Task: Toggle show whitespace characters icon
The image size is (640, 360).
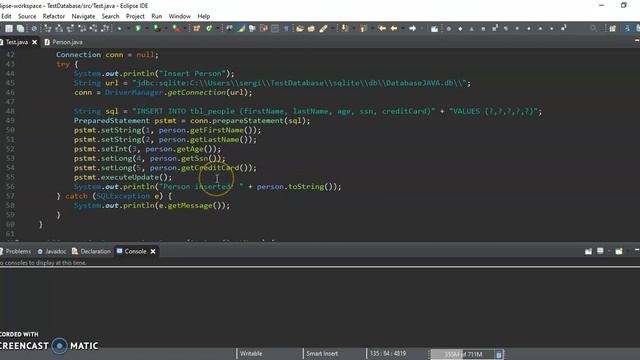Action: point(286,29)
